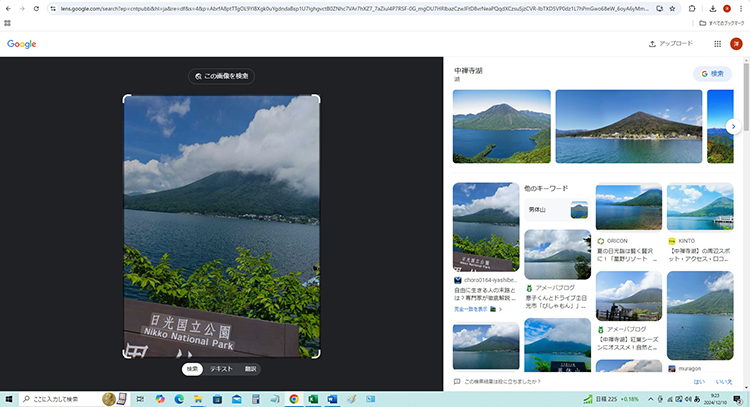Image resolution: width=750 pixels, height=407 pixels.
Task: Select the 検索 mode tab
Action: tap(192, 369)
